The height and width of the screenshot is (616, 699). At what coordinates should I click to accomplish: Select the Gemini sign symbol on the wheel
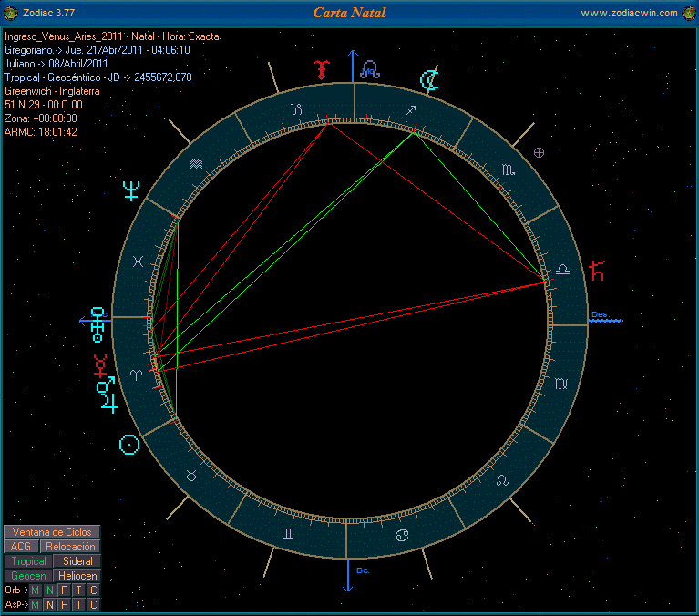(x=288, y=534)
